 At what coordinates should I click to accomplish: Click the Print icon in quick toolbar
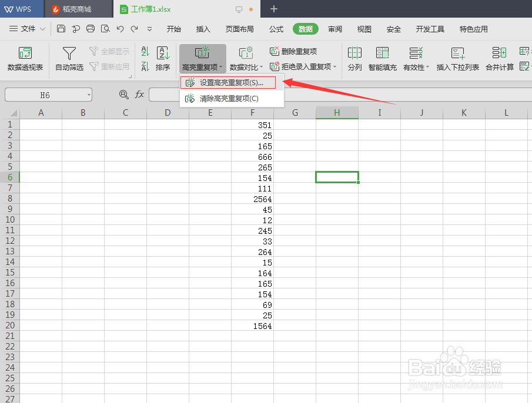(x=91, y=29)
